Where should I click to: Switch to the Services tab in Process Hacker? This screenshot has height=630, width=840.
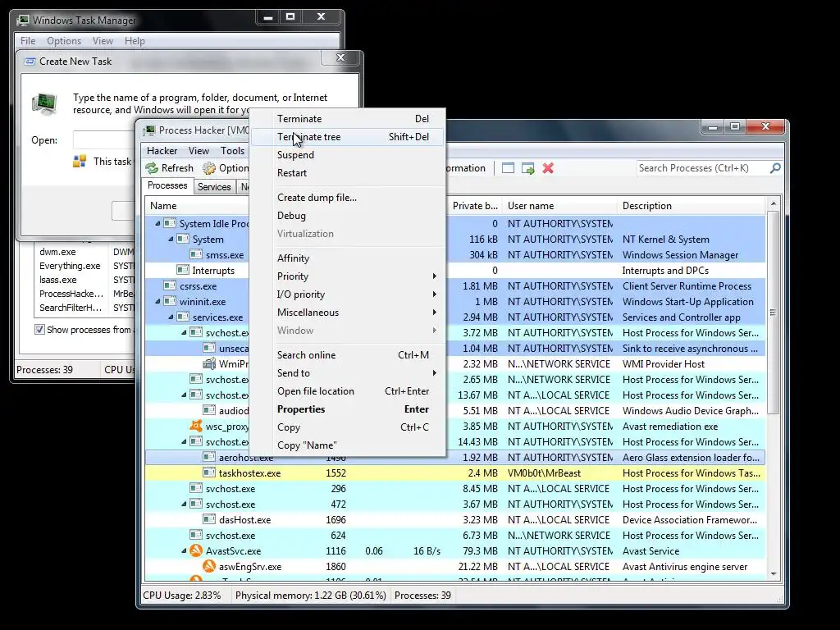214,187
